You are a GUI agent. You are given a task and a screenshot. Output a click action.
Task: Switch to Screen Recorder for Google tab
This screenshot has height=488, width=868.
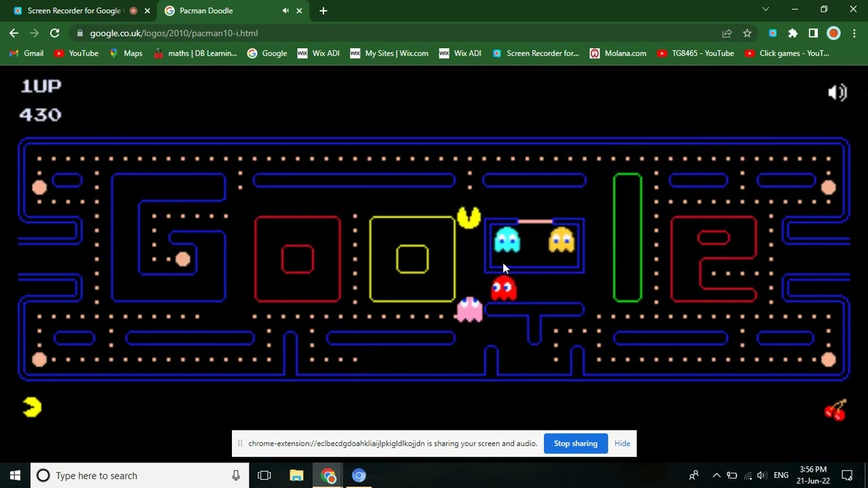(x=74, y=11)
